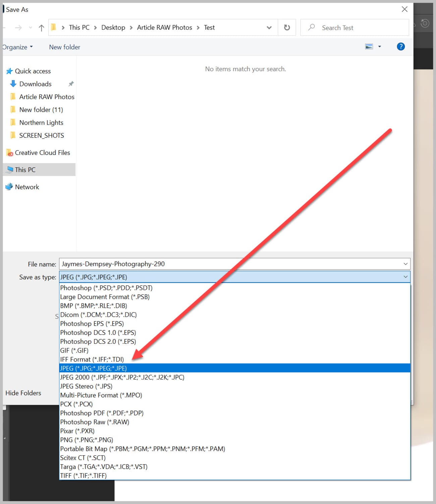Refresh the current folder view
436x504 pixels.
(287, 27)
